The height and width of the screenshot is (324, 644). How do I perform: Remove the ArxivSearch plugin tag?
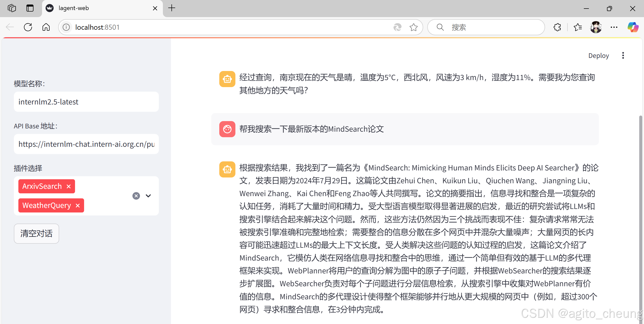pyautogui.click(x=68, y=186)
